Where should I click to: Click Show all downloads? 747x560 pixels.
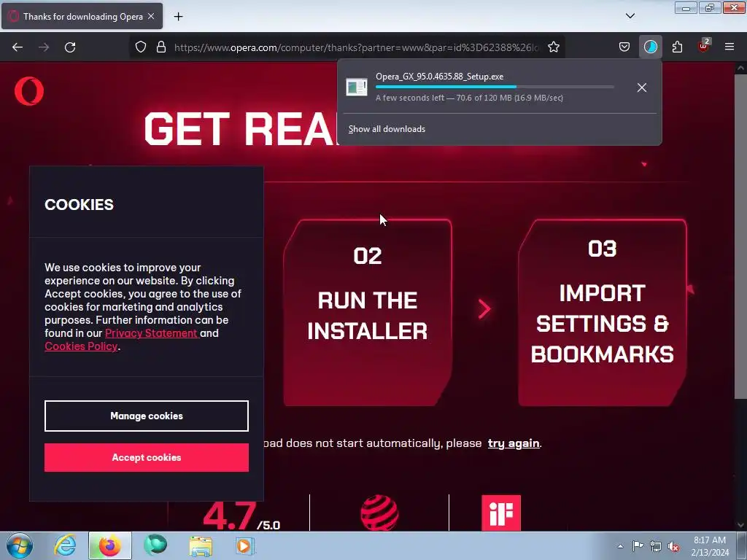coord(387,129)
